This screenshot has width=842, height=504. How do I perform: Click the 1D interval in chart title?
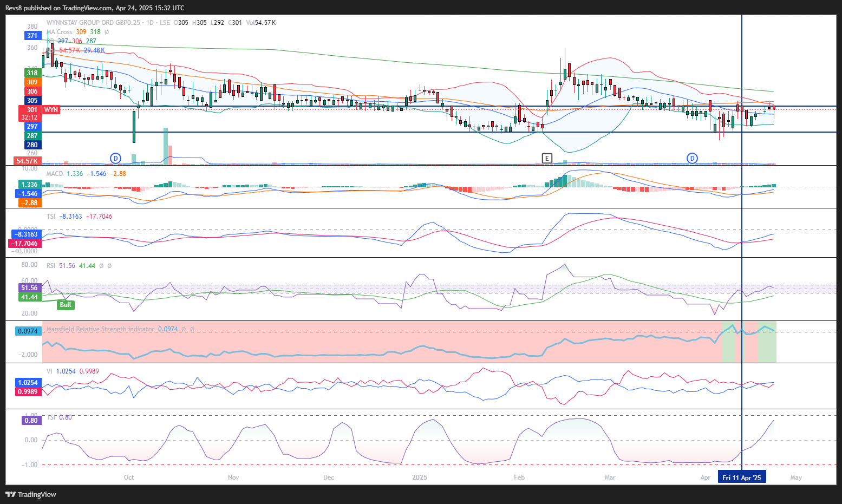coord(150,23)
